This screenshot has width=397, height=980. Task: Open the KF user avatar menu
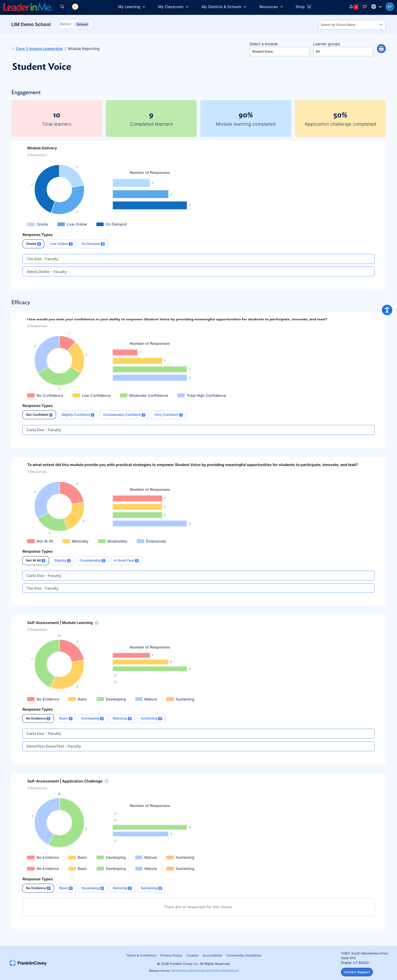389,7
